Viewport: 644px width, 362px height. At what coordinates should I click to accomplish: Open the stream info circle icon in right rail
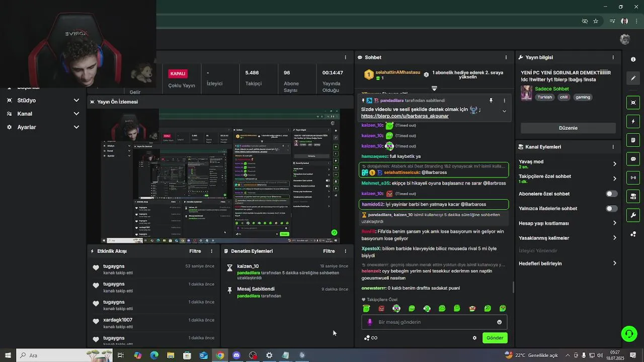coord(633,59)
